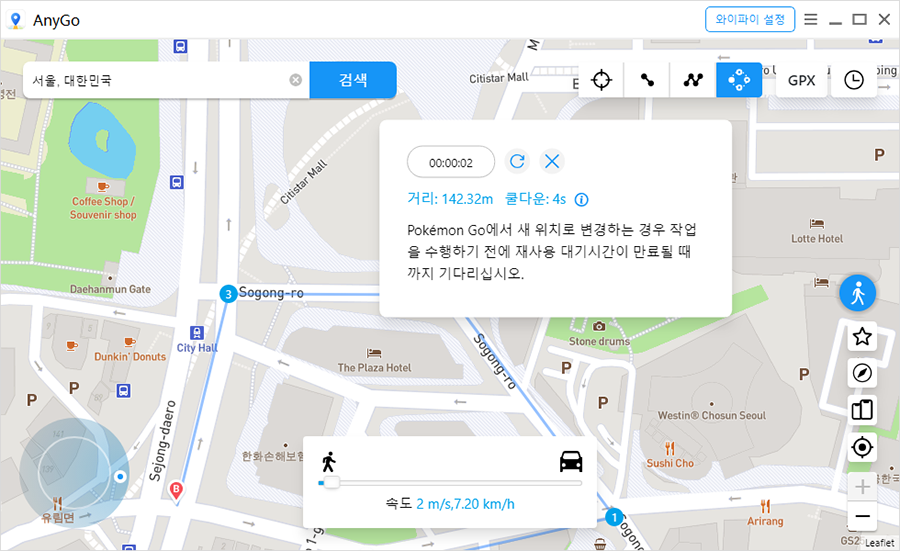Image resolution: width=900 pixels, height=551 pixels.
Task: Click the 검색 search button
Action: 353,80
